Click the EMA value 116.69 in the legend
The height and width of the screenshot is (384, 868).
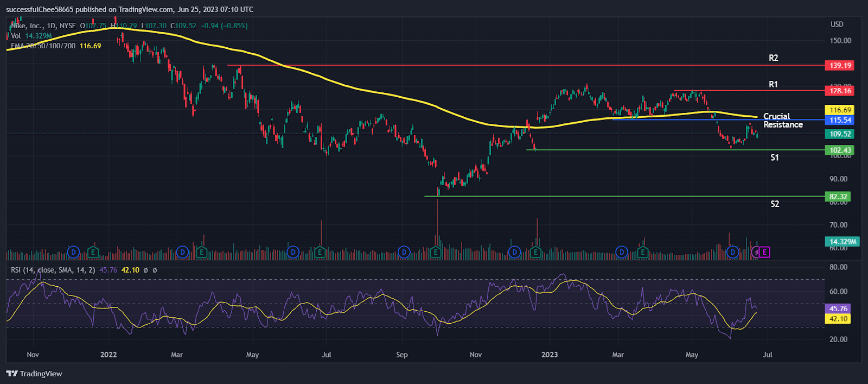90,46
